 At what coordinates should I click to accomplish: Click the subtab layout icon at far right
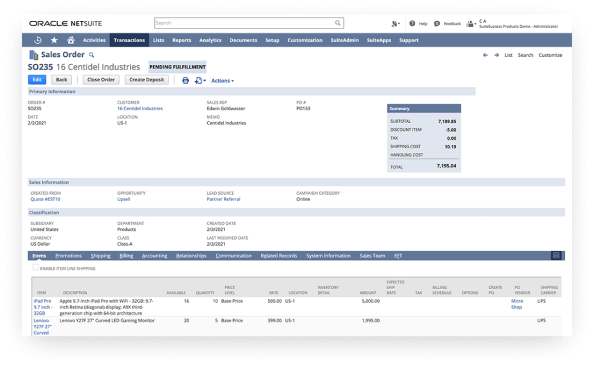(556, 256)
